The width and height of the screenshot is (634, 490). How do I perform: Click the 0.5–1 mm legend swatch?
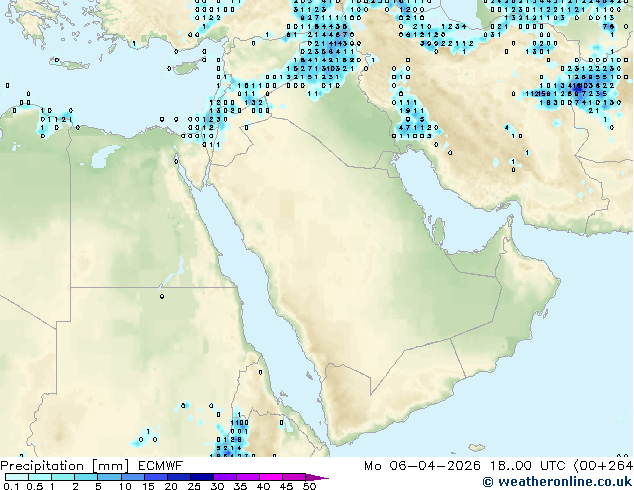point(40,477)
